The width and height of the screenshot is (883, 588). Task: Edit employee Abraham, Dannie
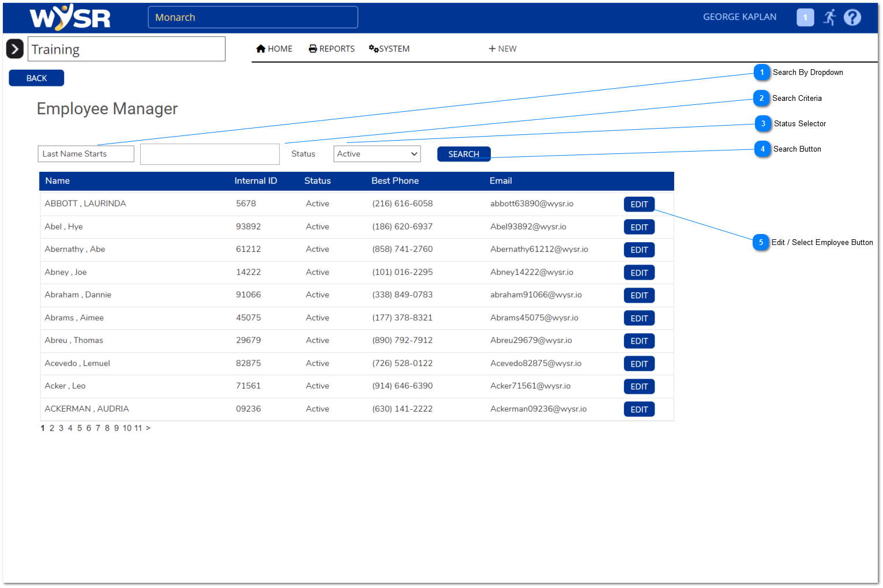tap(639, 296)
